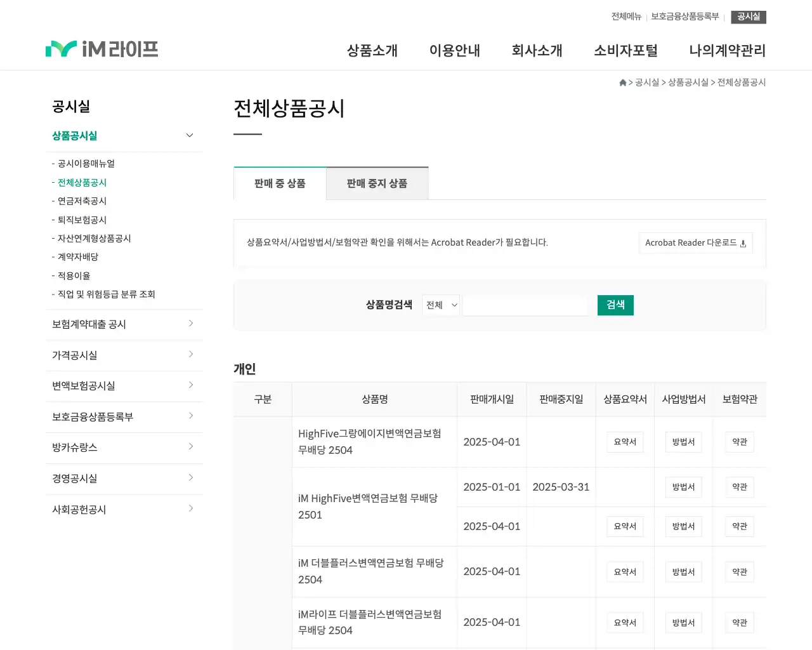Open 보호금융상품등록부 top link
The image size is (812, 650).
(685, 17)
